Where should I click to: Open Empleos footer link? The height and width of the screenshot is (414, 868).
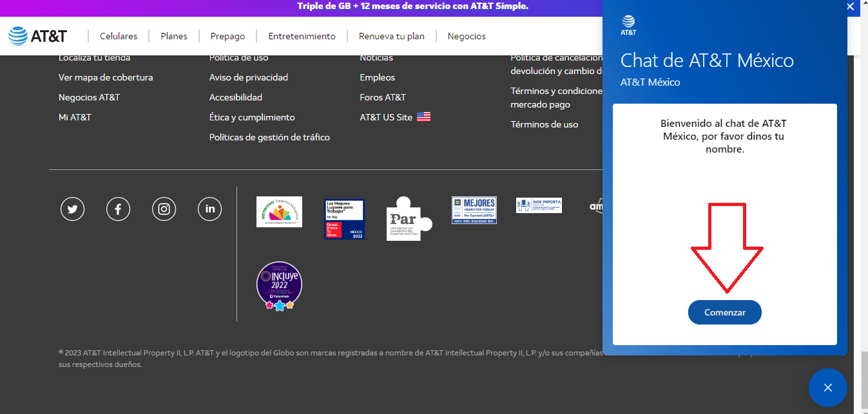click(x=378, y=77)
